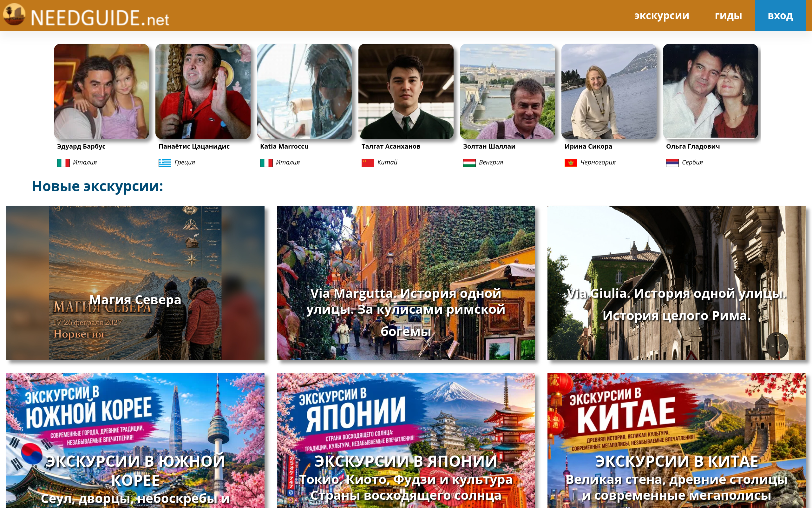Click the name Золтан Шаллаи
This screenshot has width=812, height=508.
489,146
